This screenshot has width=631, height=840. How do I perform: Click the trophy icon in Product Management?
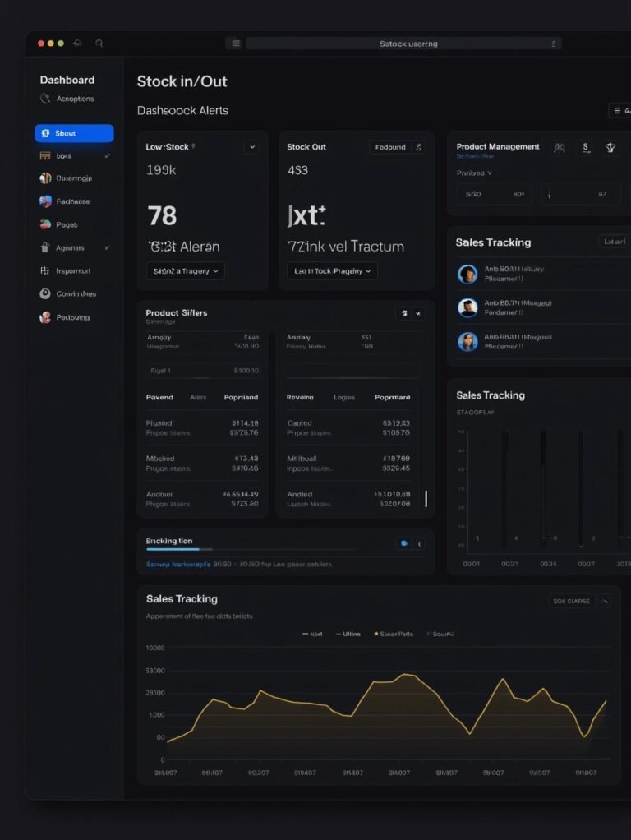610,148
